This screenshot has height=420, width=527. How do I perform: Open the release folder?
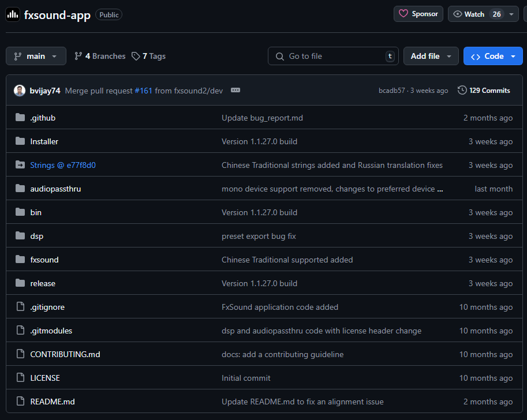(43, 284)
